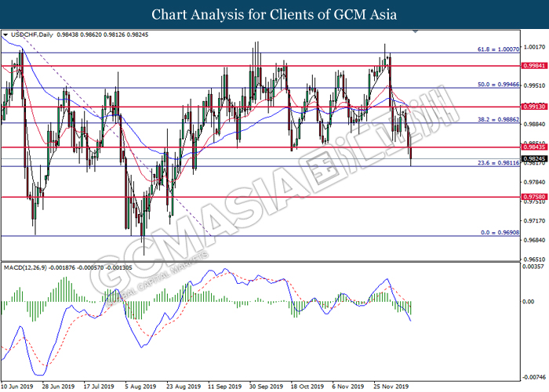This screenshot has width=549, height=392.
Task: Select the black current price 0.98245 label
Action: 534,159
